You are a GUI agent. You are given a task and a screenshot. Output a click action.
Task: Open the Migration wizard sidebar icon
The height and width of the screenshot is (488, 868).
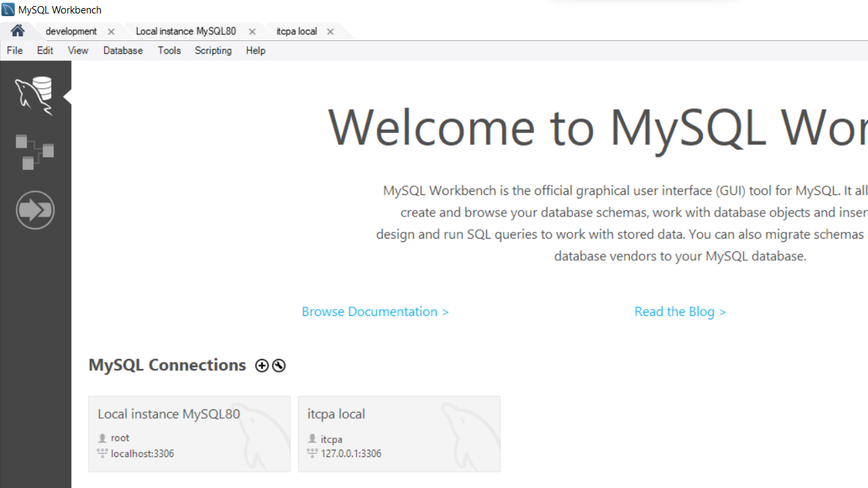(35, 210)
